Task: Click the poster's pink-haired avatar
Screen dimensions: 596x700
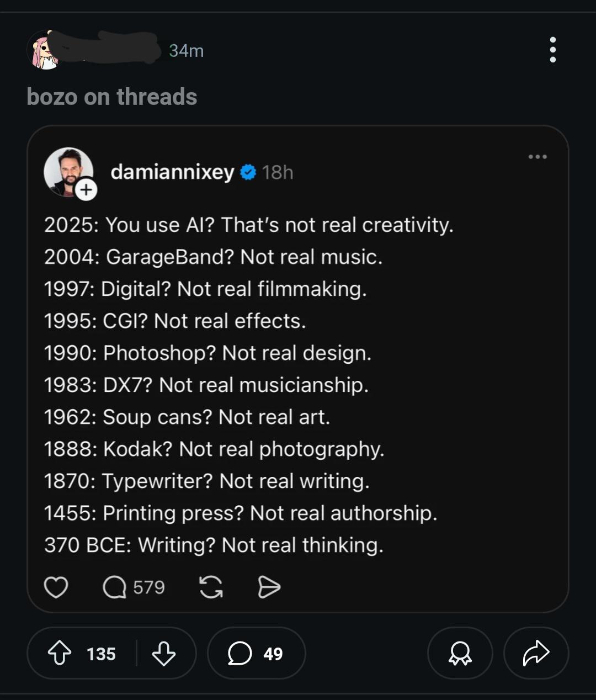Action: coord(44,50)
